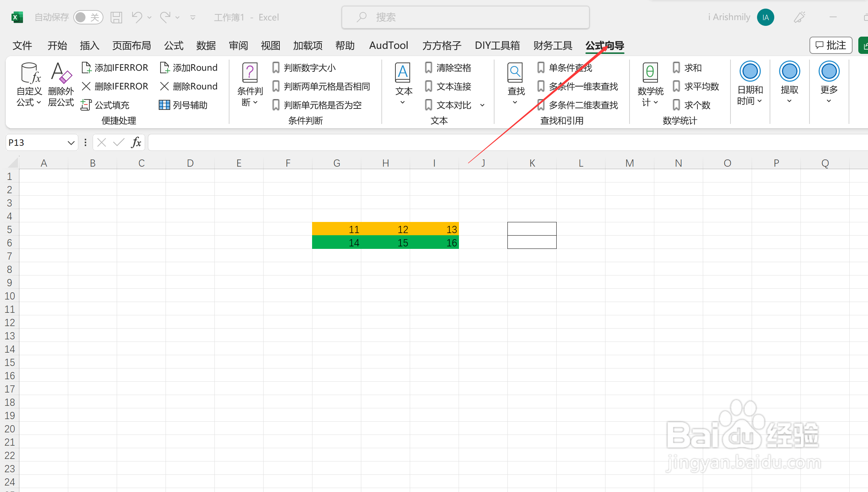Click 判断两单元格是否相同
868x492 pixels.
[321, 86]
